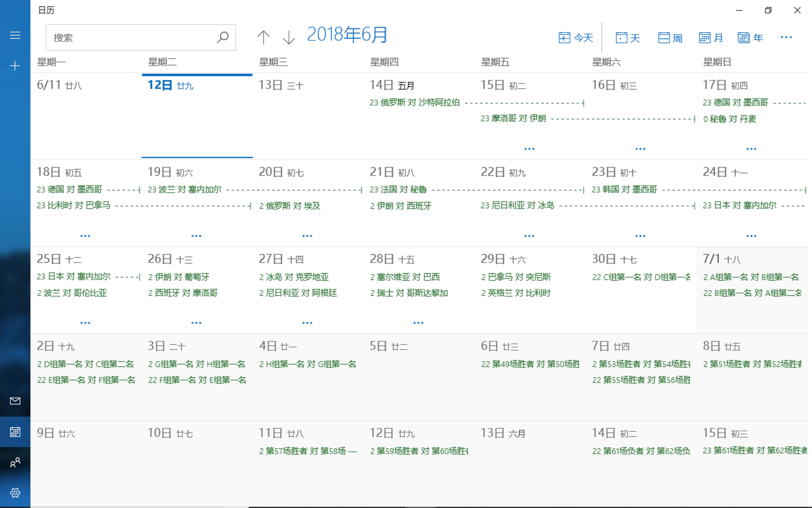Switch to 周 week view

tap(670, 38)
